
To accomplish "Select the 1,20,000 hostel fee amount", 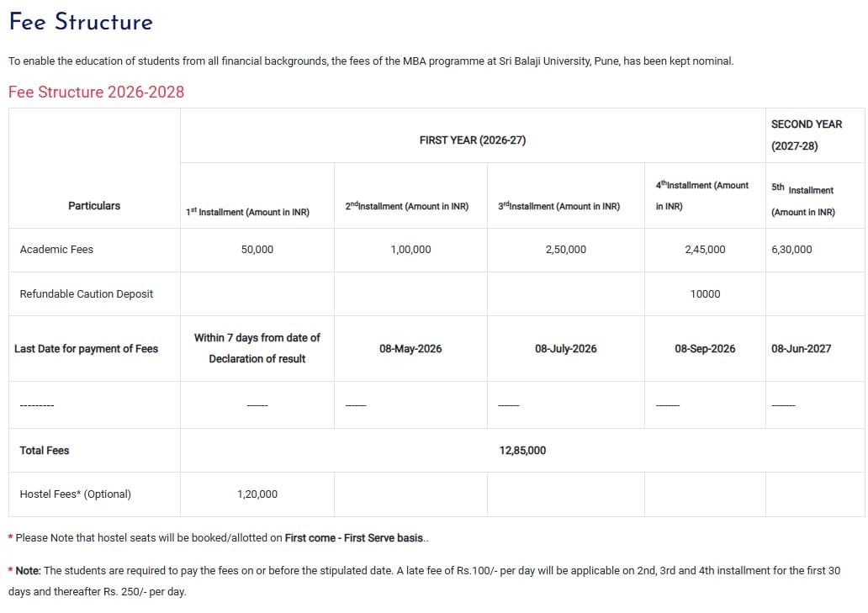I will pyautogui.click(x=257, y=494).
